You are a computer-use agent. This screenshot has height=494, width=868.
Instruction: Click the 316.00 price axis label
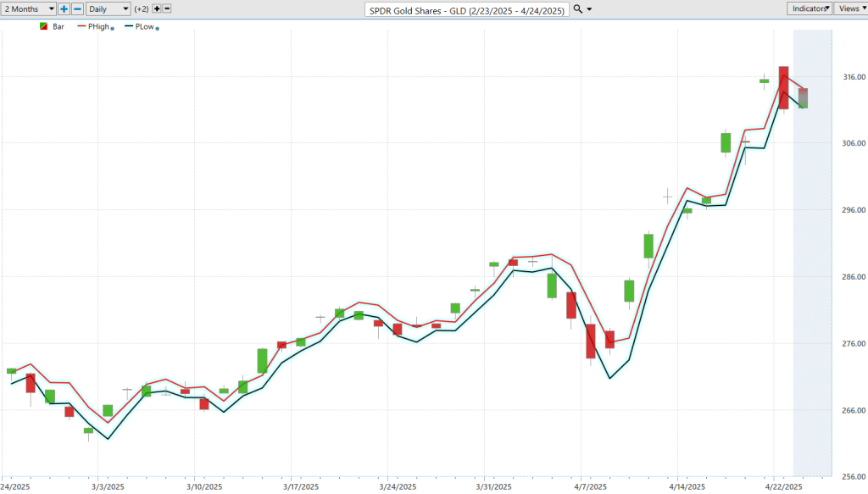(854, 77)
